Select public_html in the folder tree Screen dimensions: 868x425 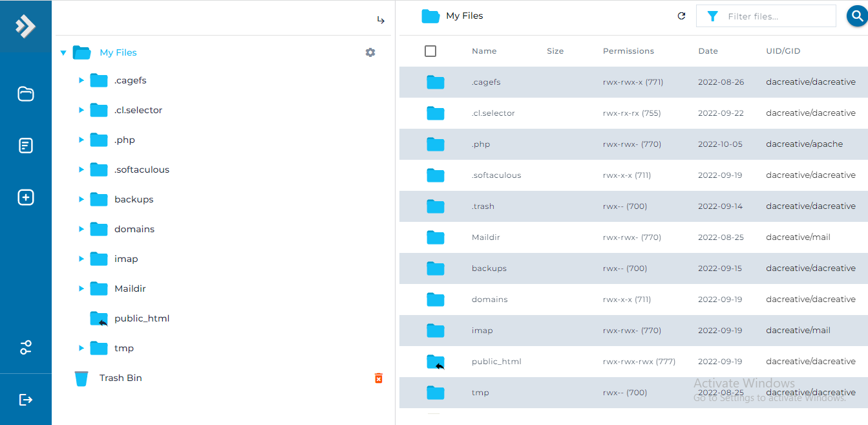click(142, 318)
